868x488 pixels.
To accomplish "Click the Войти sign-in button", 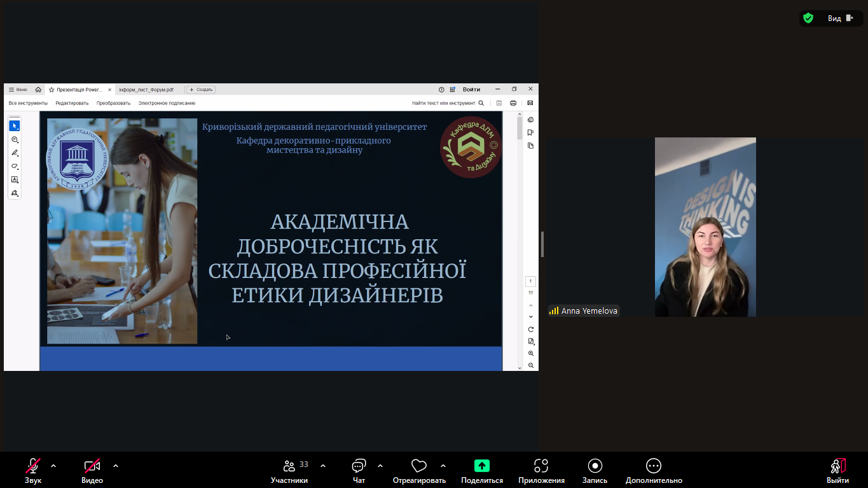I will (x=471, y=89).
